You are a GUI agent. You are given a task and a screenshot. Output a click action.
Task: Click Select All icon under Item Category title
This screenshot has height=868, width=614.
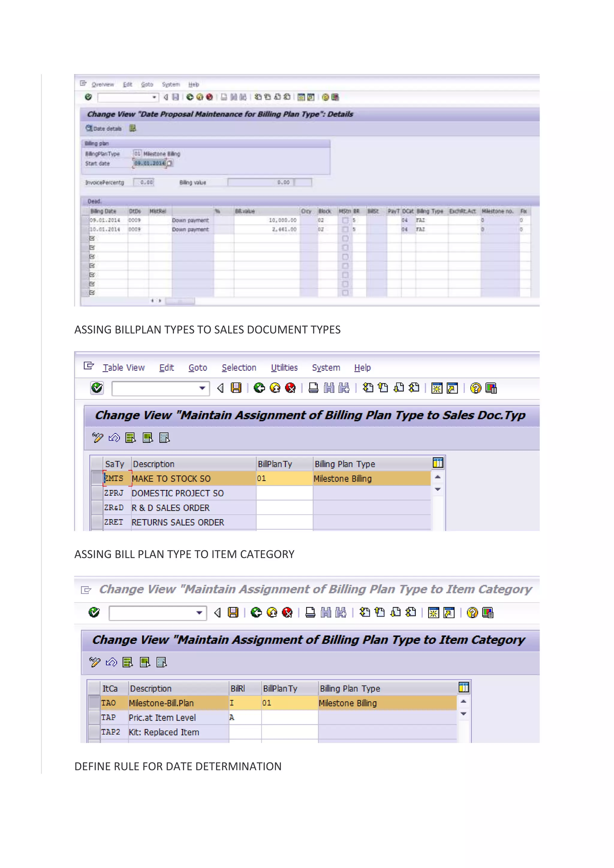point(128,662)
